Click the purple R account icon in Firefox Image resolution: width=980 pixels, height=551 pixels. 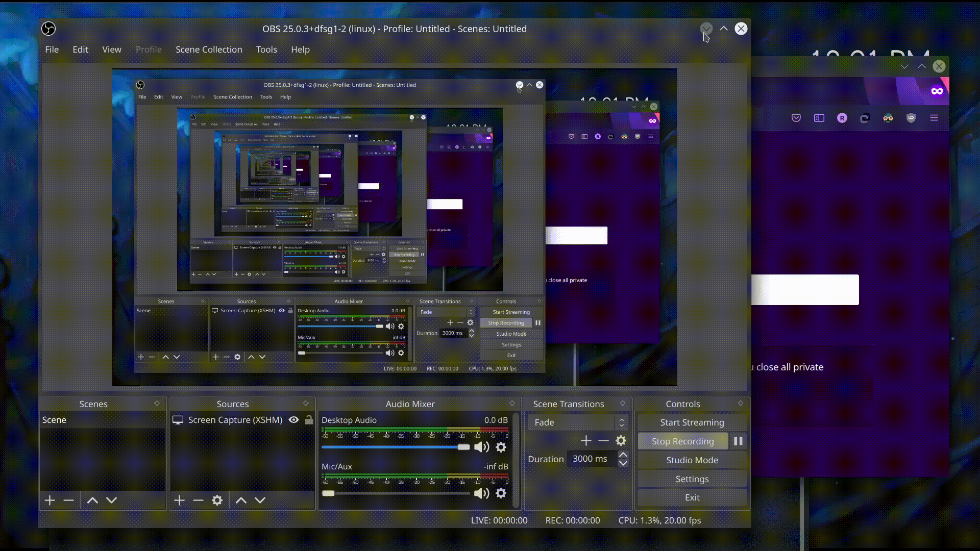pos(842,118)
